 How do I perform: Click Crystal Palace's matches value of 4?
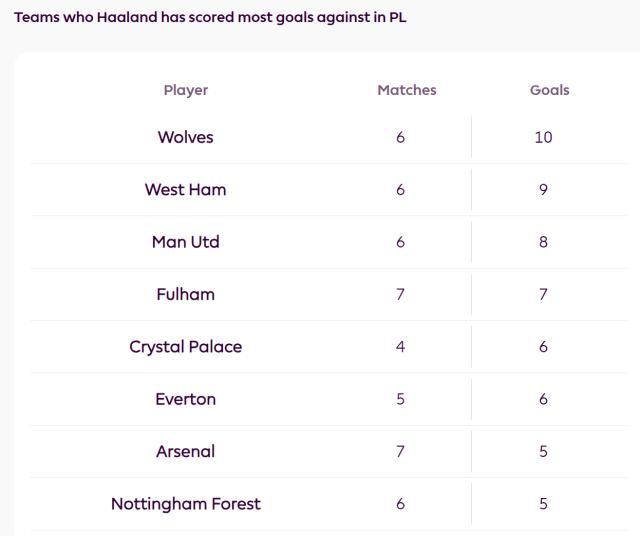pos(400,347)
